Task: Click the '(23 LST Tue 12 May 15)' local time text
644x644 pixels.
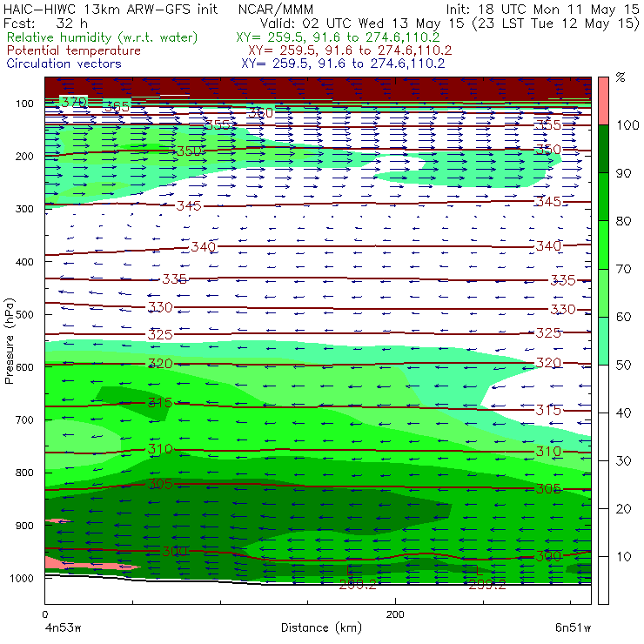Action: 556,23
